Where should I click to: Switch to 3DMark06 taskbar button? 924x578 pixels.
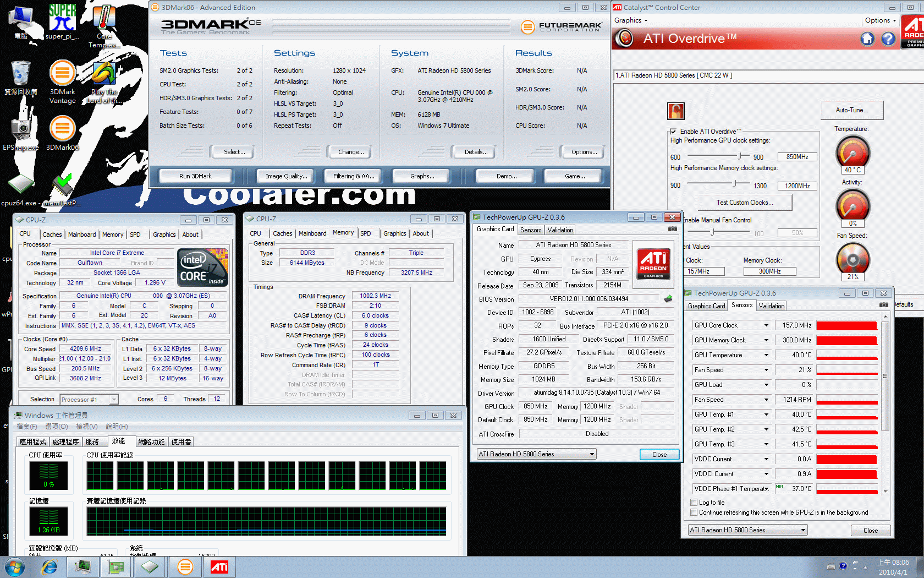185,567
